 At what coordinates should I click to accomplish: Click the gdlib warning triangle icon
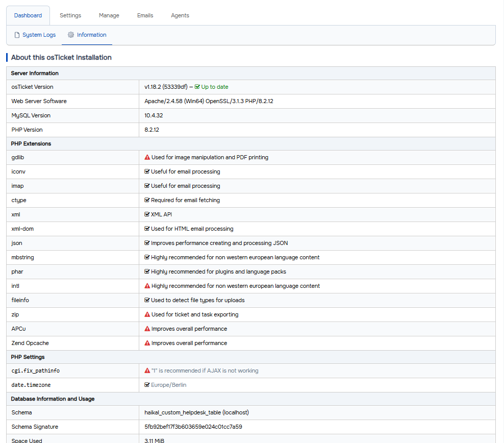pyautogui.click(x=147, y=158)
